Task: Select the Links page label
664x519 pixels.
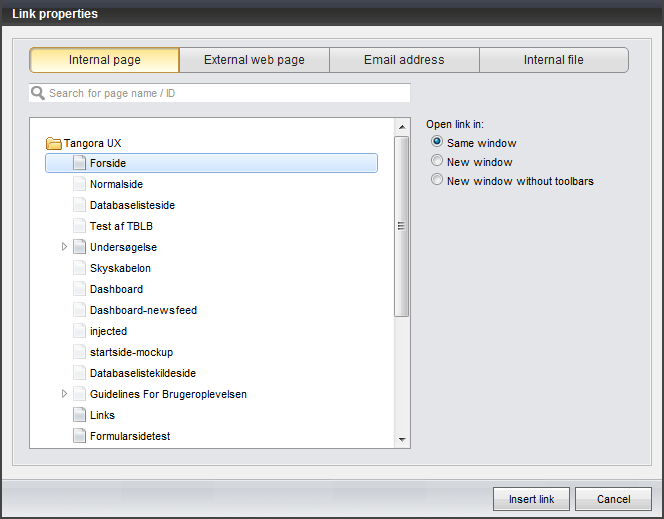Action: coord(102,415)
